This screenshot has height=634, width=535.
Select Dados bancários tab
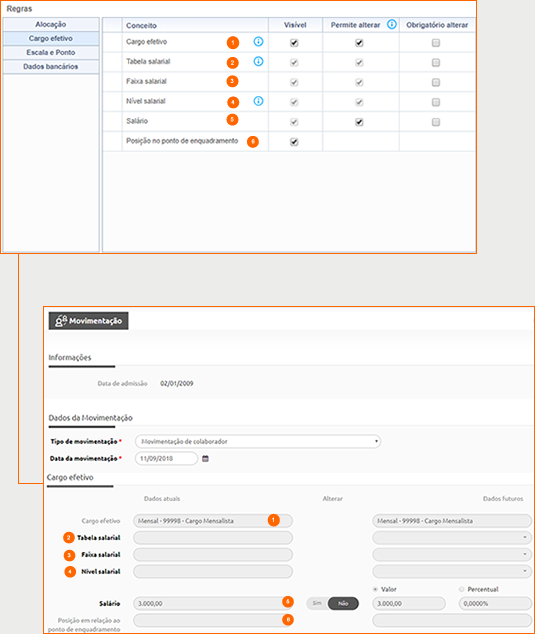click(51, 67)
